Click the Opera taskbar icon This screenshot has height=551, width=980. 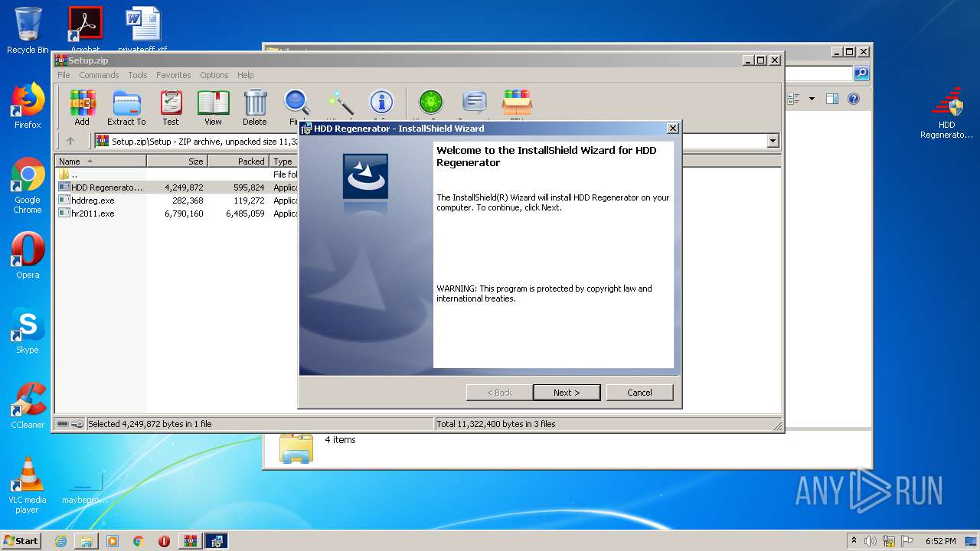(x=165, y=541)
